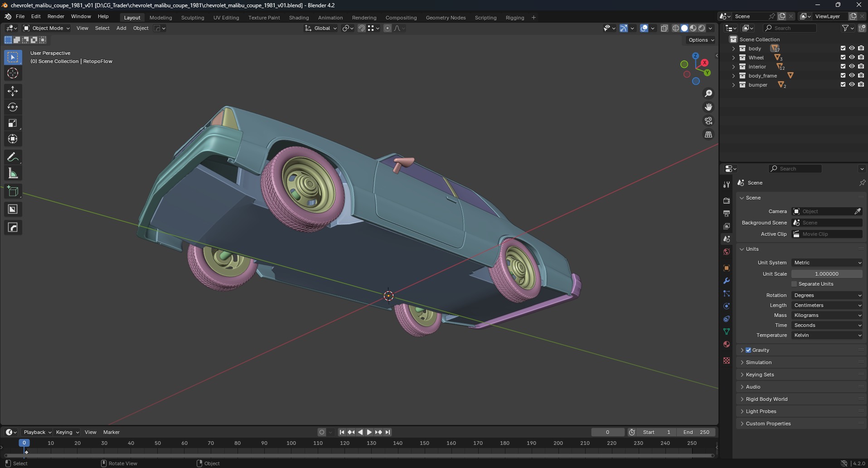Hide the Wheel collection in viewport
This screenshot has height=468, width=868.
point(852,58)
